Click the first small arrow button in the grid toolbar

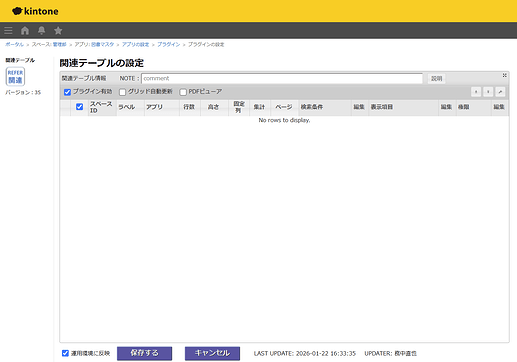point(476,92)
